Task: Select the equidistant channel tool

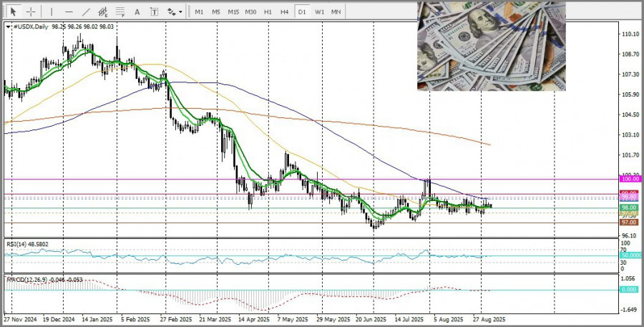Action: [x=104, y=12]
